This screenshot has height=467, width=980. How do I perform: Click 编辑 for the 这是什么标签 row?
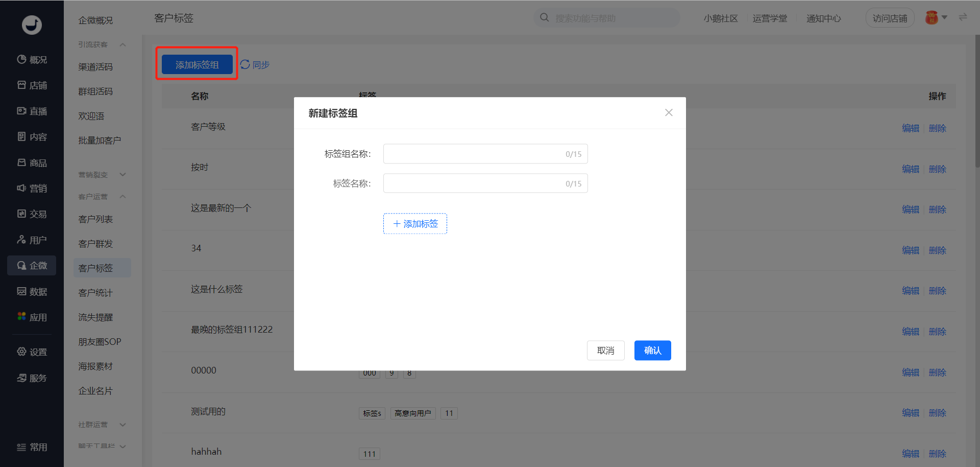[911, 291]
